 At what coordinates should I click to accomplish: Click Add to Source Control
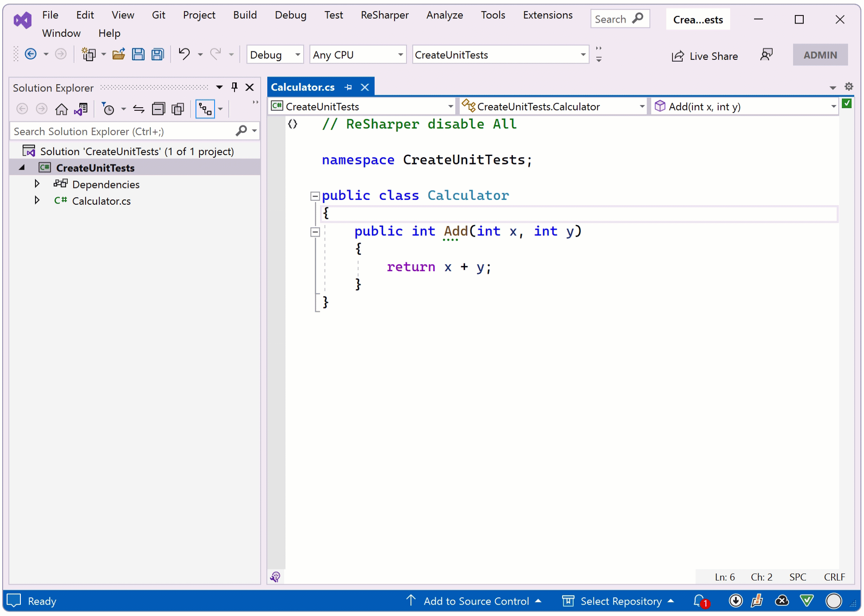point(473,601)
